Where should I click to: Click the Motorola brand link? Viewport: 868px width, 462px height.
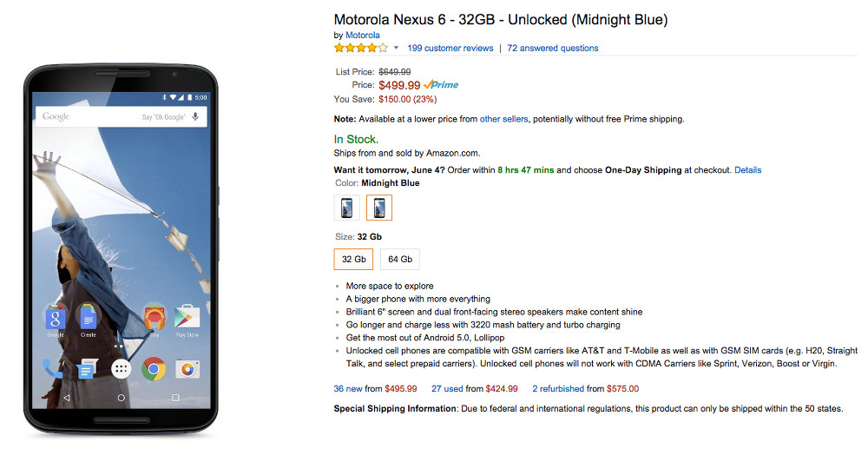363,36
